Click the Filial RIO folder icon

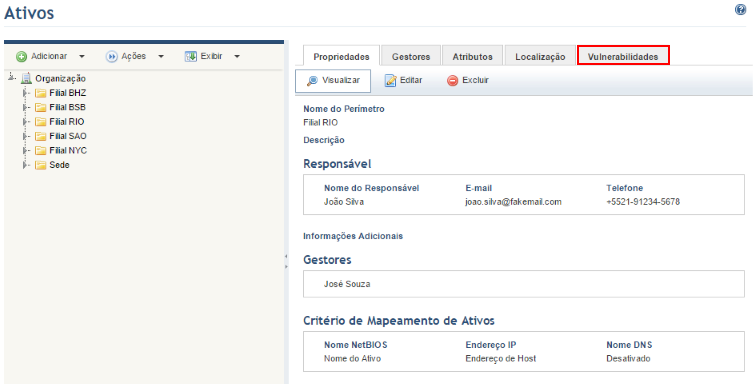[x=40, y=122]
